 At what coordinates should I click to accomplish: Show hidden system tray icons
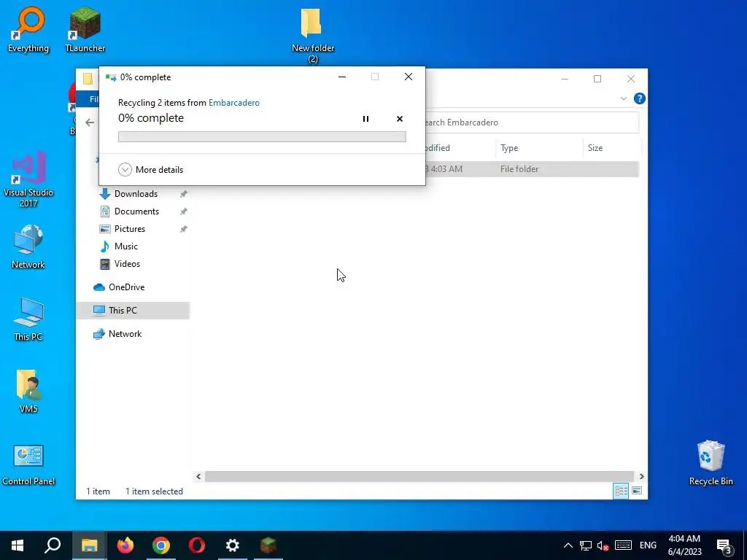568,545
